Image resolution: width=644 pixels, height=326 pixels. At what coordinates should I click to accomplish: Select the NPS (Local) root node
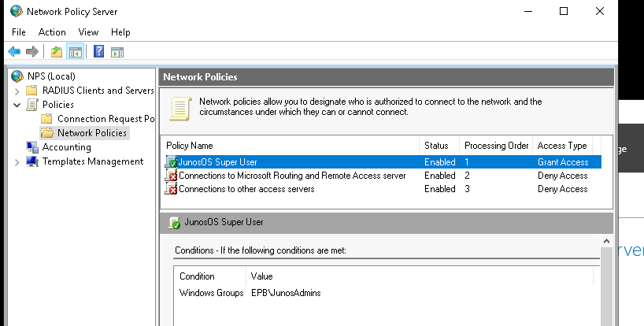pos(50,76)
